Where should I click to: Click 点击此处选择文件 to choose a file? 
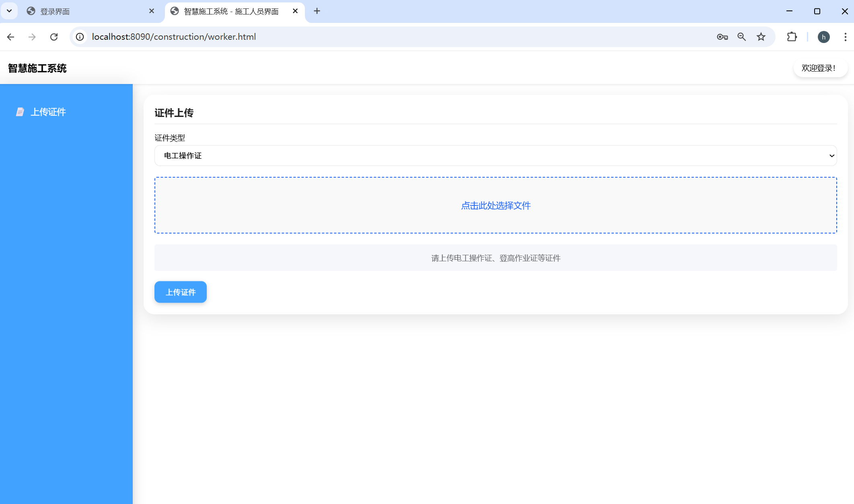pos(495,205)
